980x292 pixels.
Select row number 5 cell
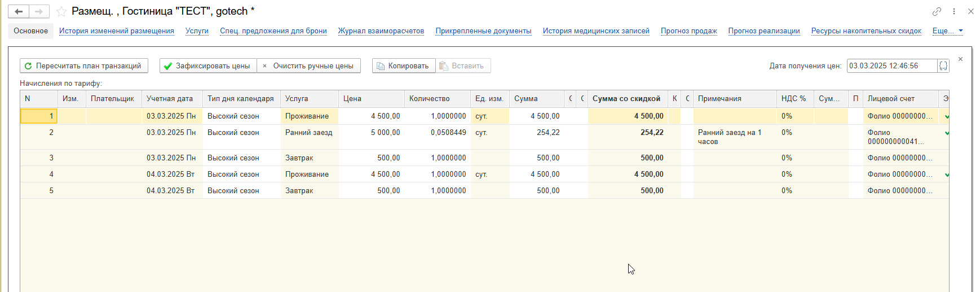tap(39, 191)
